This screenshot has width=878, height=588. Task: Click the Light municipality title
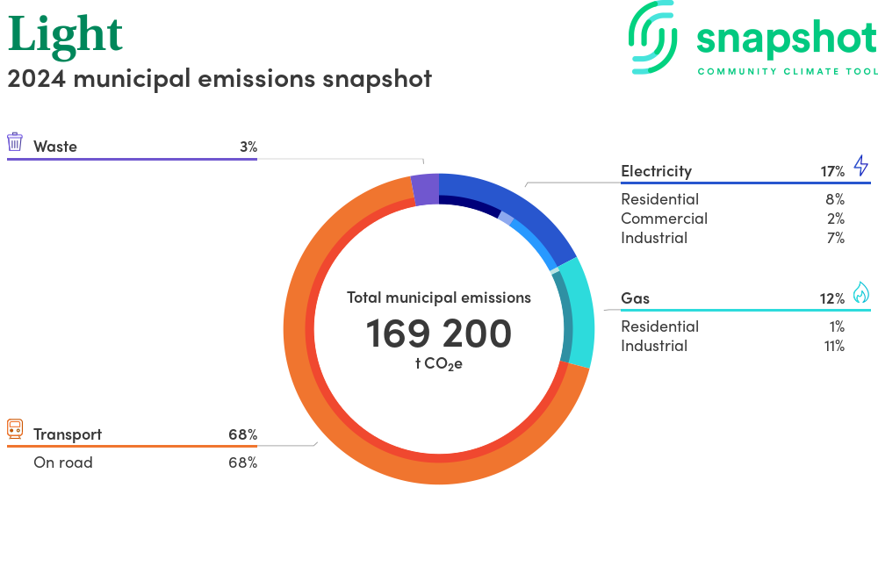66,35
